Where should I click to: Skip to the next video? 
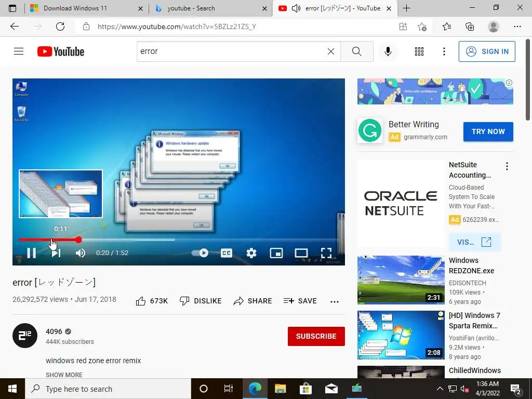(x=56, y=253)
